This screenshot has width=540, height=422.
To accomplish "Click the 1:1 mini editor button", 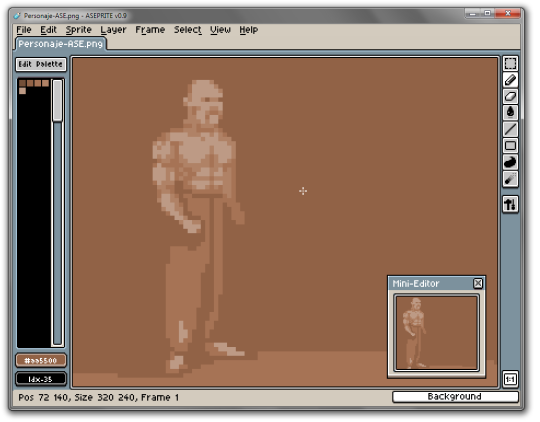I will click(510, 379).
